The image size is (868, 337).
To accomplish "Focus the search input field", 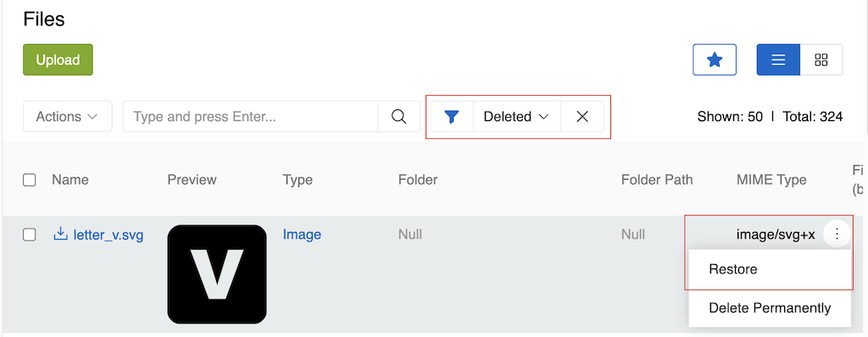I will pyautogui.click(x=250, y=117).
